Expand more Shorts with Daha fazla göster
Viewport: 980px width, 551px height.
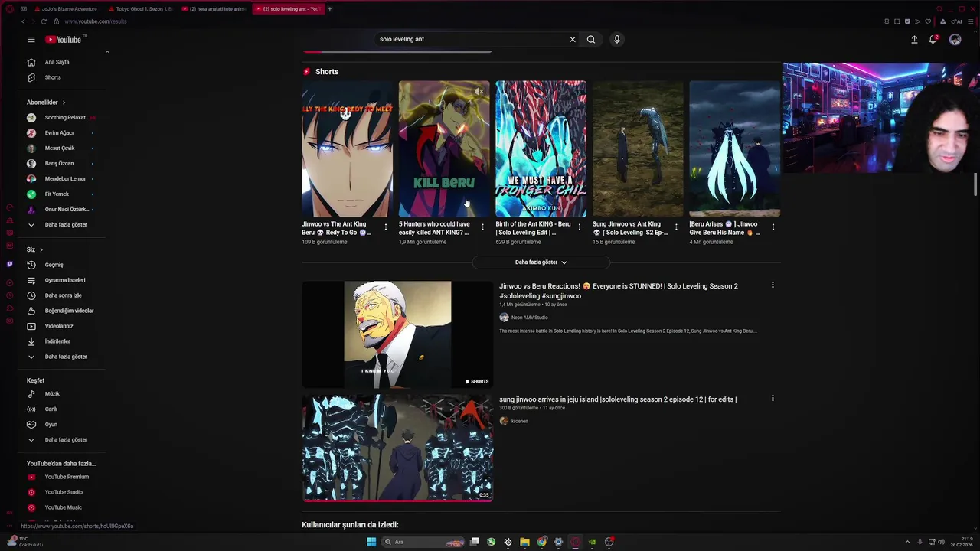541,262
